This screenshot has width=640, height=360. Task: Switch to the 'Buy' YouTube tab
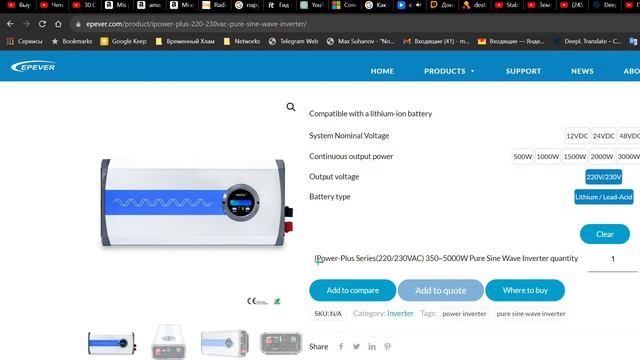(x=20, y=5)
